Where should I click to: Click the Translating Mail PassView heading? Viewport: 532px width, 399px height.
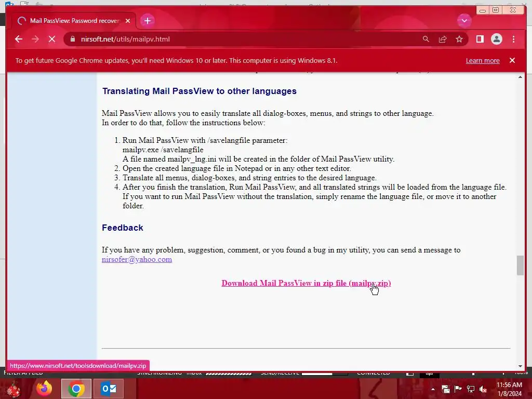[x=199, y=91]
